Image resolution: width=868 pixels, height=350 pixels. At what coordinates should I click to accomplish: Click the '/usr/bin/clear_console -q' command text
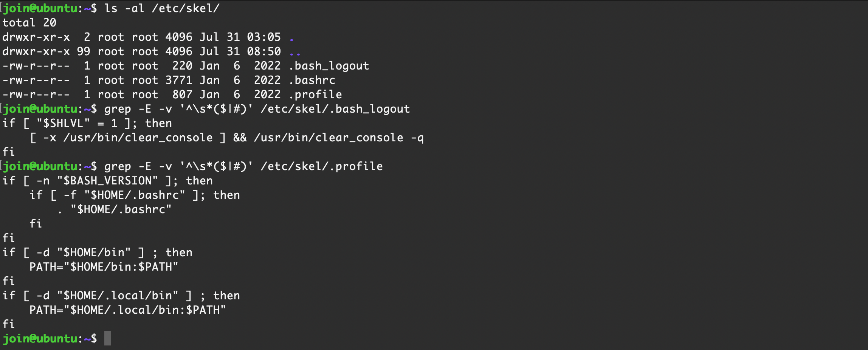(x=339, y=138)
